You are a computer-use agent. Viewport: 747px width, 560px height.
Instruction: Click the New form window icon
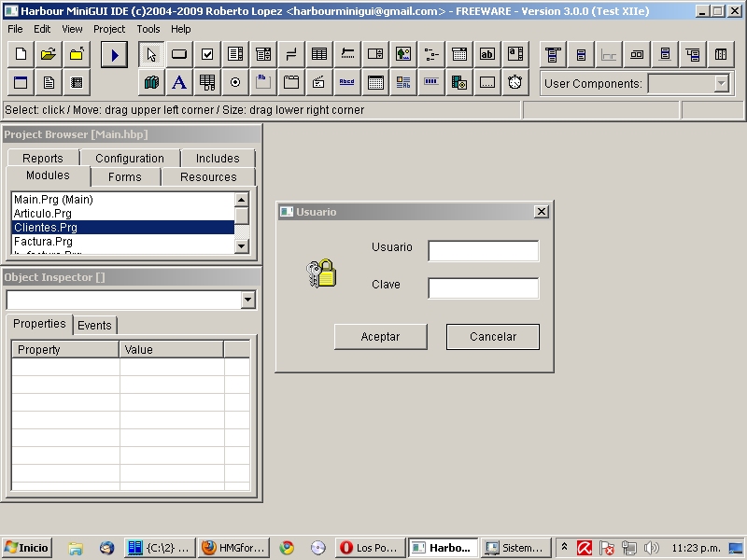[21, 83]
